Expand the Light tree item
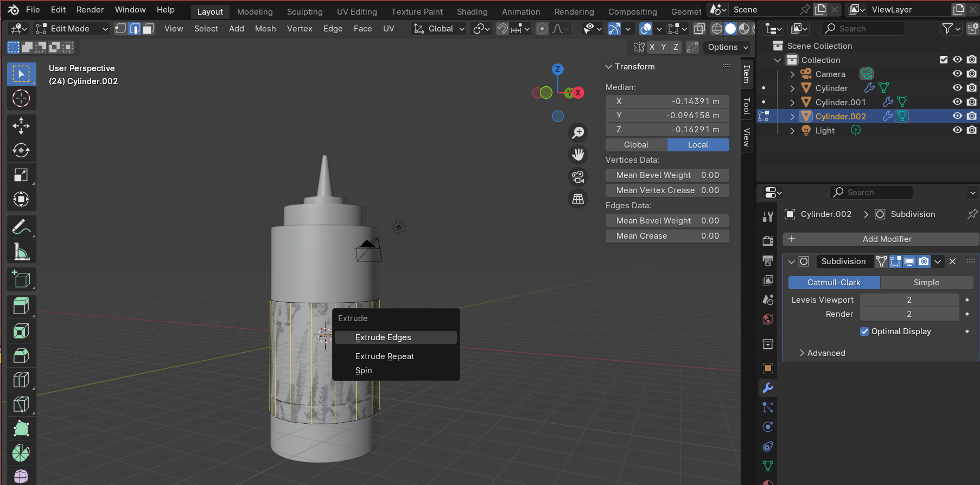Screen dimensions: 980x485 pyautogui.click(x=792, y=130)
